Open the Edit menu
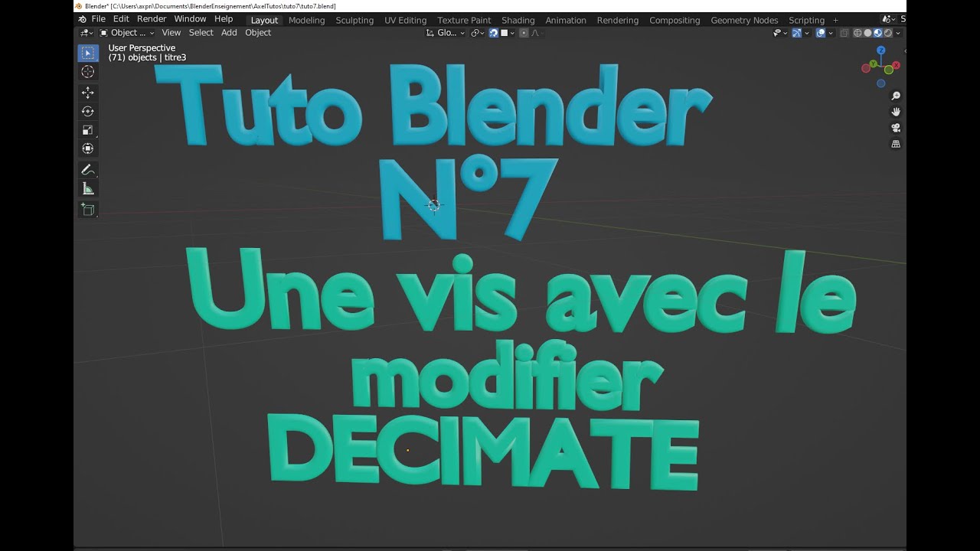 121,19
